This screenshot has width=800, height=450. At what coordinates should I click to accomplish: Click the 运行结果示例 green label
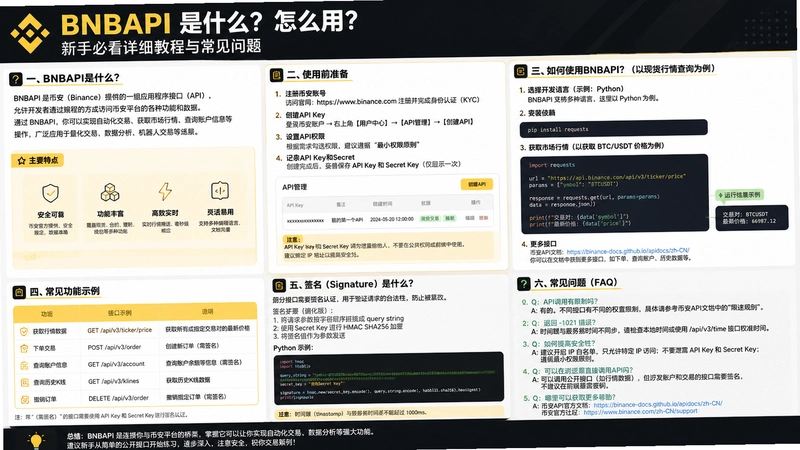click(x=739, y=195)
